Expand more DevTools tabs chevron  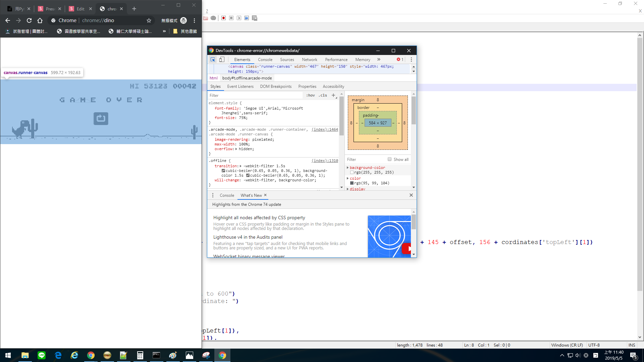point(379,60)
